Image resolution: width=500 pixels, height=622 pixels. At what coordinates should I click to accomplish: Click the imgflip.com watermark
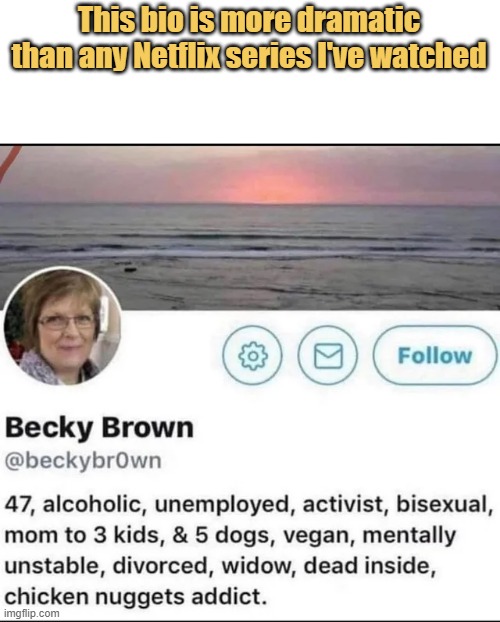(30, 613)
